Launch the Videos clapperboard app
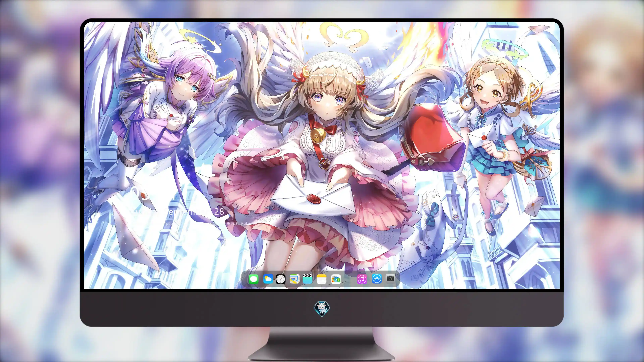 pos(308,279)
